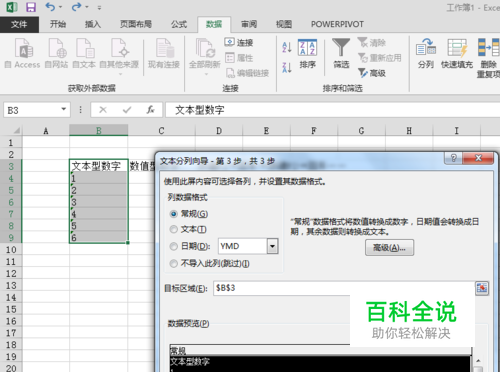Viewport: 500px width, 372px height.
Task: Select column A header
Action: tap(46, 131)
